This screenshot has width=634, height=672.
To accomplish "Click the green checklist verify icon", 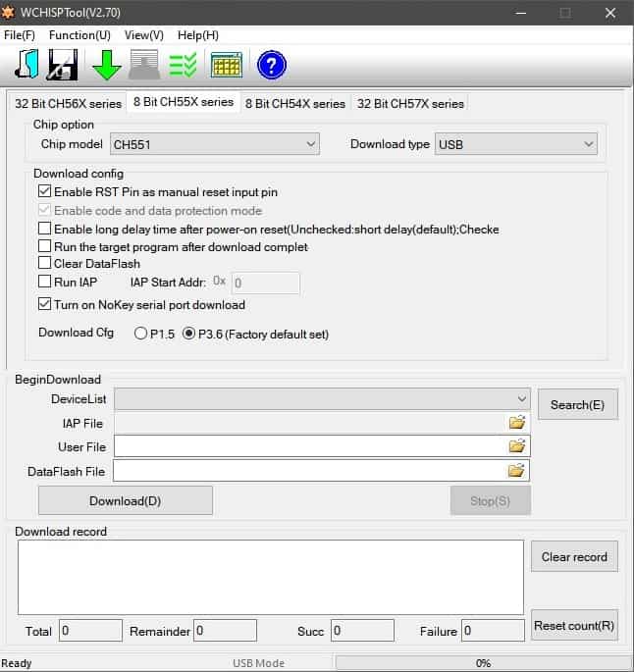I will click(184, 65).
